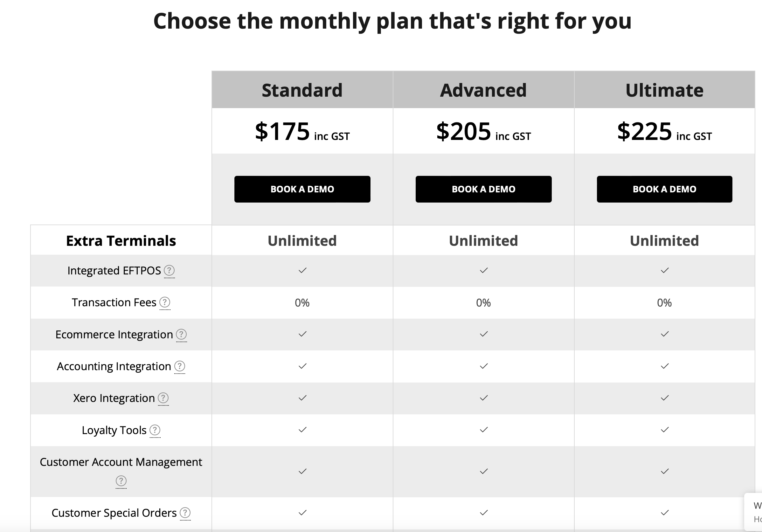Click the Loyalty Tools feature label

click(114, 430)
